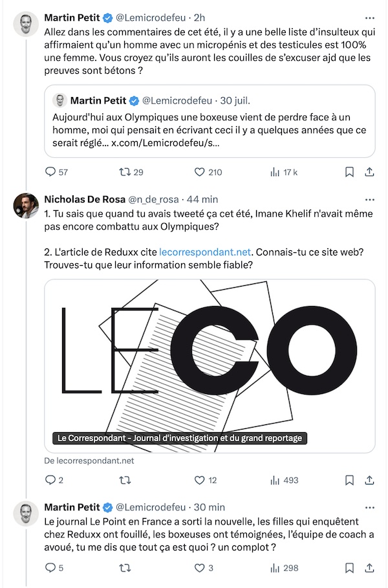Retweet the tweet with 29 reposts
This screenshot has width=388, height=588.
point(125,172)
